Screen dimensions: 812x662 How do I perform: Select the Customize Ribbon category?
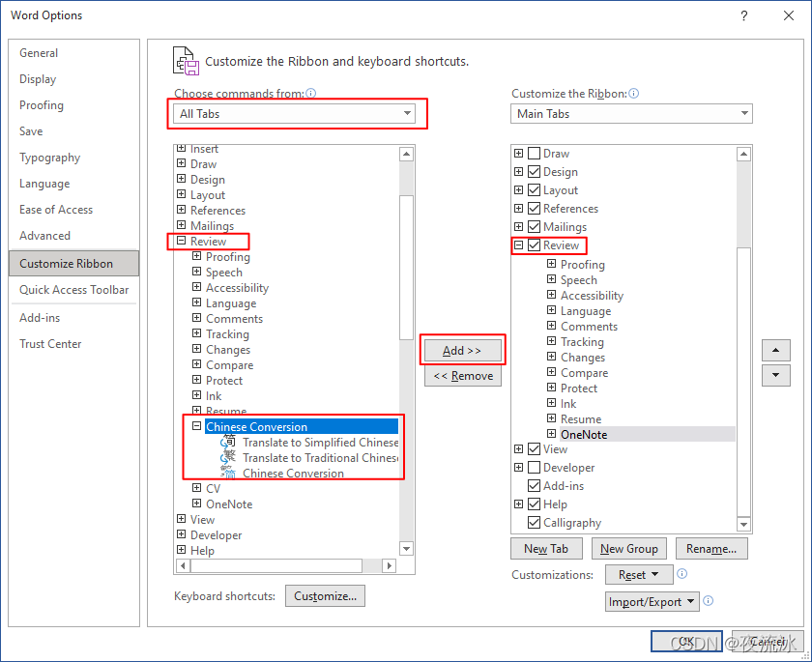(74, 264)
